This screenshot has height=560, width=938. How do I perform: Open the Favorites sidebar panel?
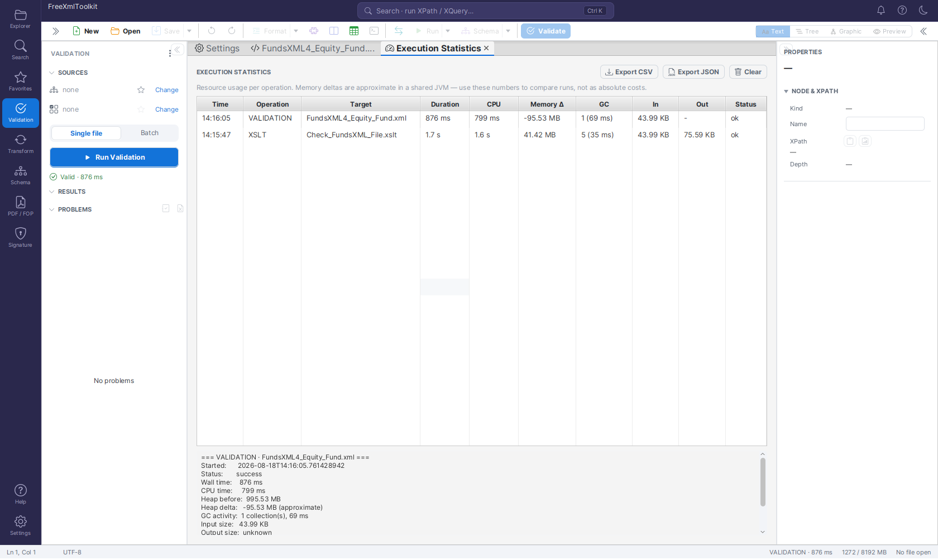tap(20, 82)
